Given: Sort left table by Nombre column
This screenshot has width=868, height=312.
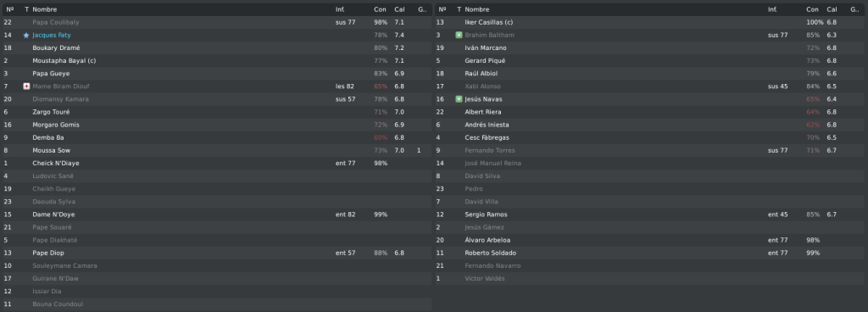Looking at the screenshot, I should click(x=44, y=9).
